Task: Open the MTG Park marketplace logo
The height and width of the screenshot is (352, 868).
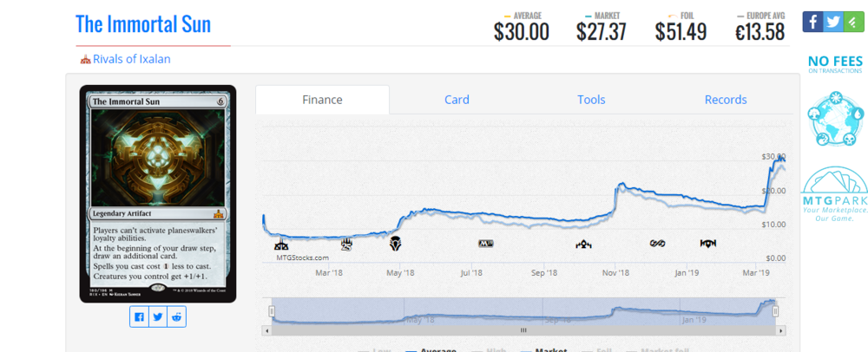Action: coord(834,194)
